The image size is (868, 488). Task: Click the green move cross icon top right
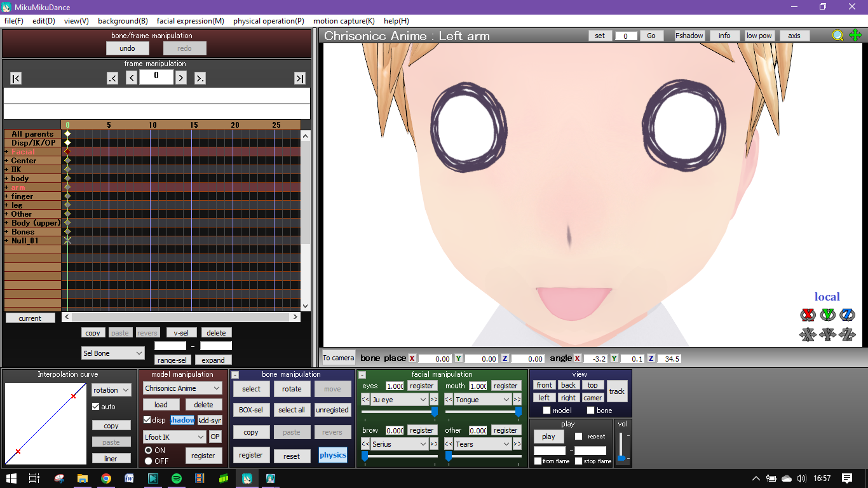(856, 36)
